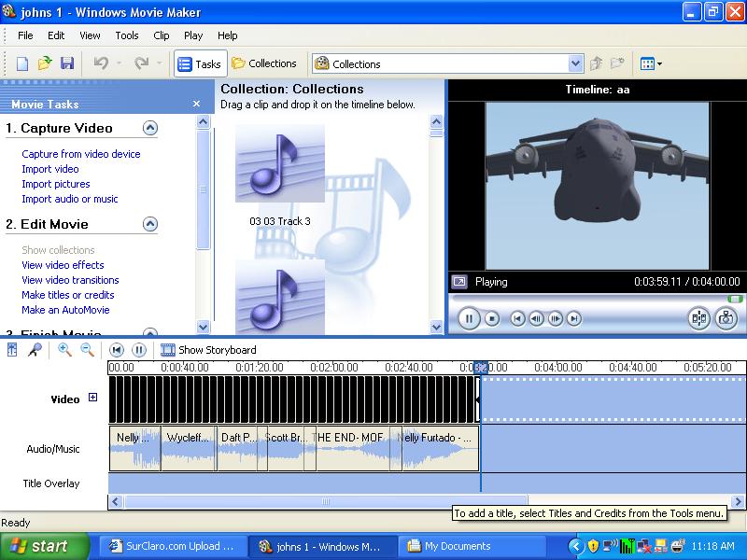747x560 pixels.
Task: Click the preview monitor seek bar
Action: (598, 299)
